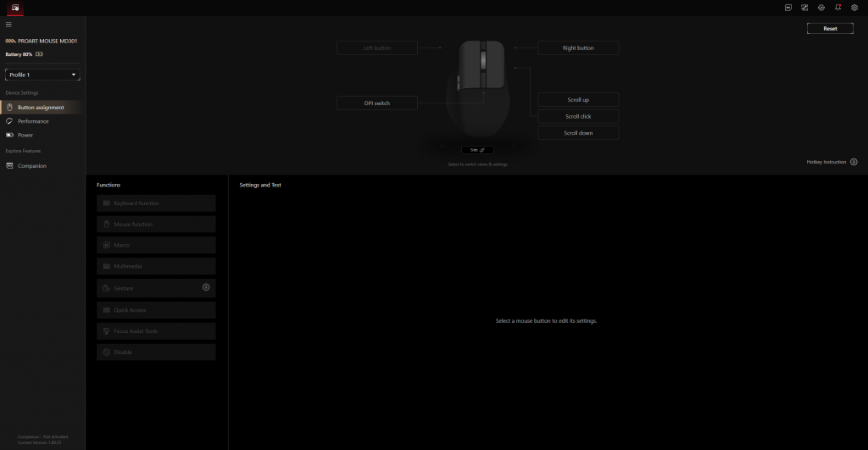This screenshot has width=868, height=450.
Task: Click the mouse icon beside Button assignment
Action: [9, 108]
